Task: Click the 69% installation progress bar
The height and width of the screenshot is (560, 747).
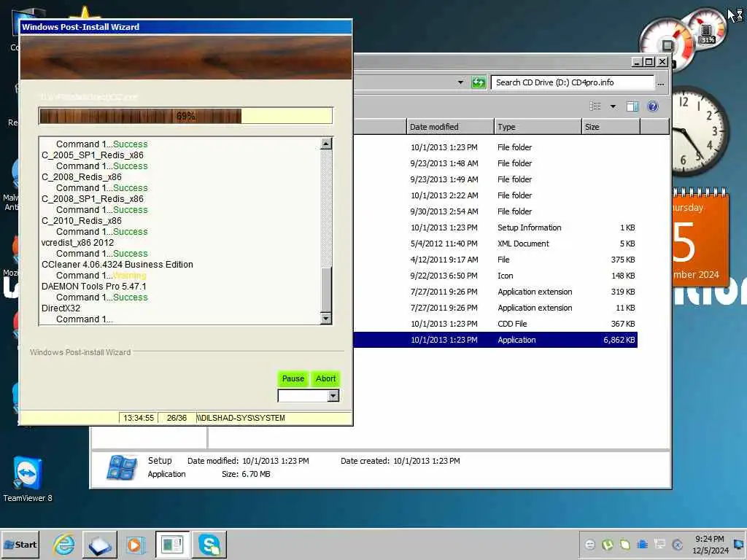Action: tap(185, 116)
